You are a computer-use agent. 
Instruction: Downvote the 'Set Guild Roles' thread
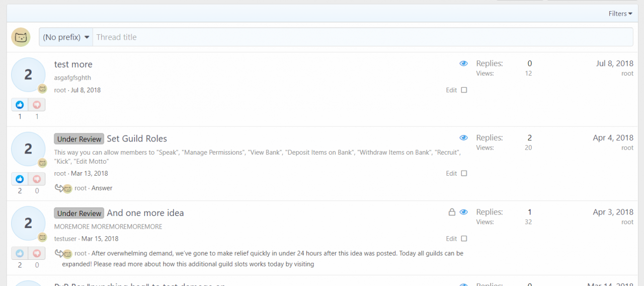pyautogui.click(x=37, y=179)
